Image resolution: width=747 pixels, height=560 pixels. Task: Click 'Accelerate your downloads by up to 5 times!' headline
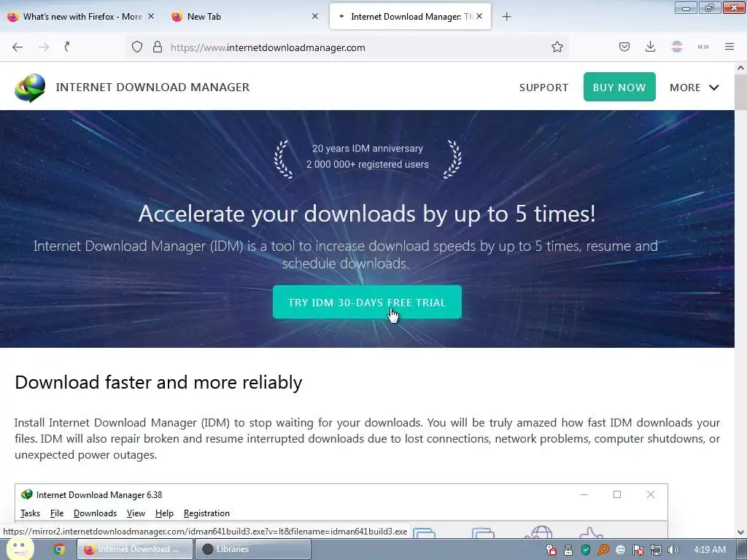point(367,214)
